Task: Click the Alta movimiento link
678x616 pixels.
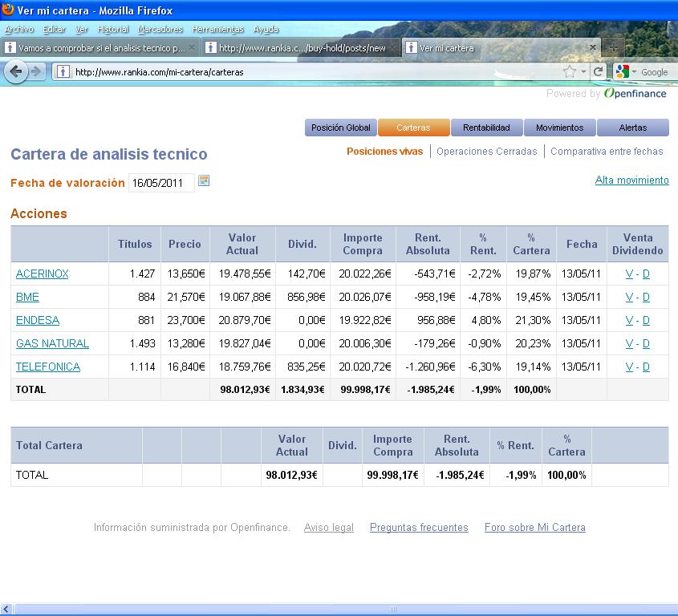Action: 631,180
